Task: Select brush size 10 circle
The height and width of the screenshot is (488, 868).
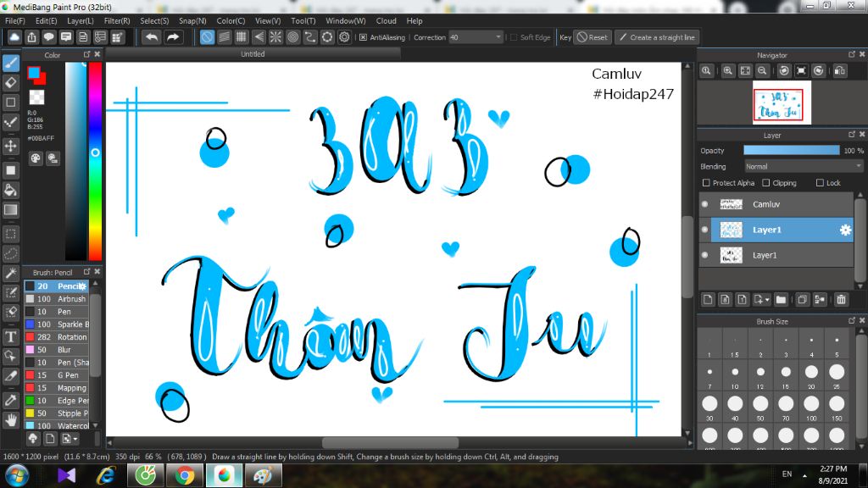Action: [x=735, y=372]
